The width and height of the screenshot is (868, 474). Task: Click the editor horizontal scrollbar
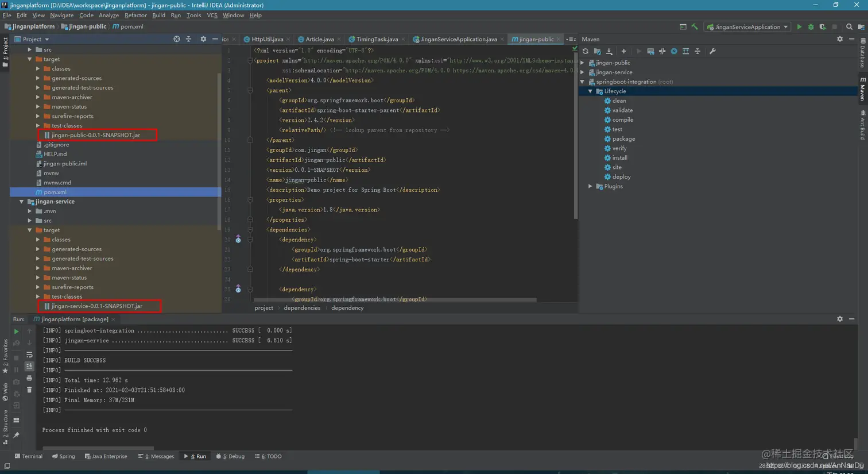pyautogui.click(x=395, y=300)
